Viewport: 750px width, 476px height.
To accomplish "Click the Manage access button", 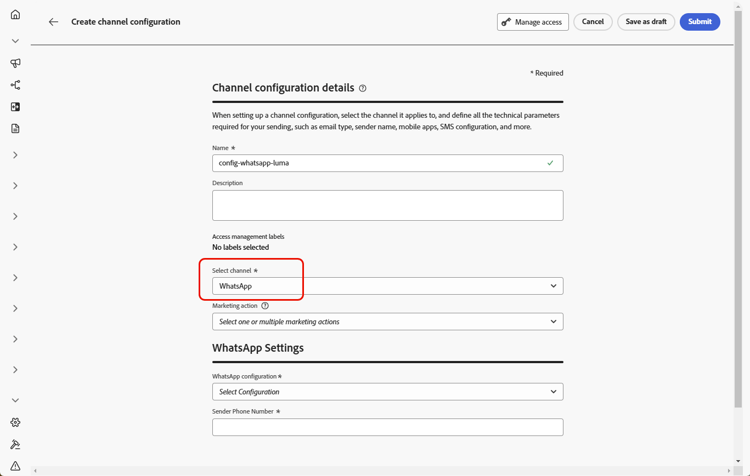I will tap(532, 22).
